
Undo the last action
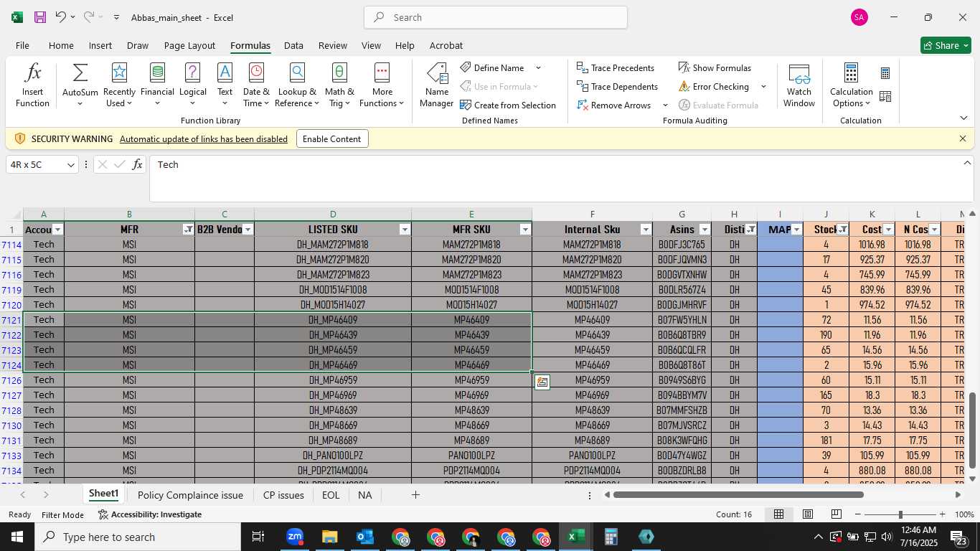60,17
